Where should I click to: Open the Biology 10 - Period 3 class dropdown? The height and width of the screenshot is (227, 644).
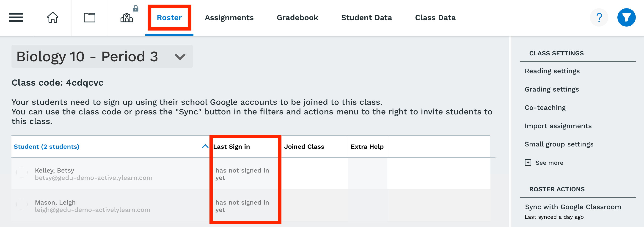102,56
